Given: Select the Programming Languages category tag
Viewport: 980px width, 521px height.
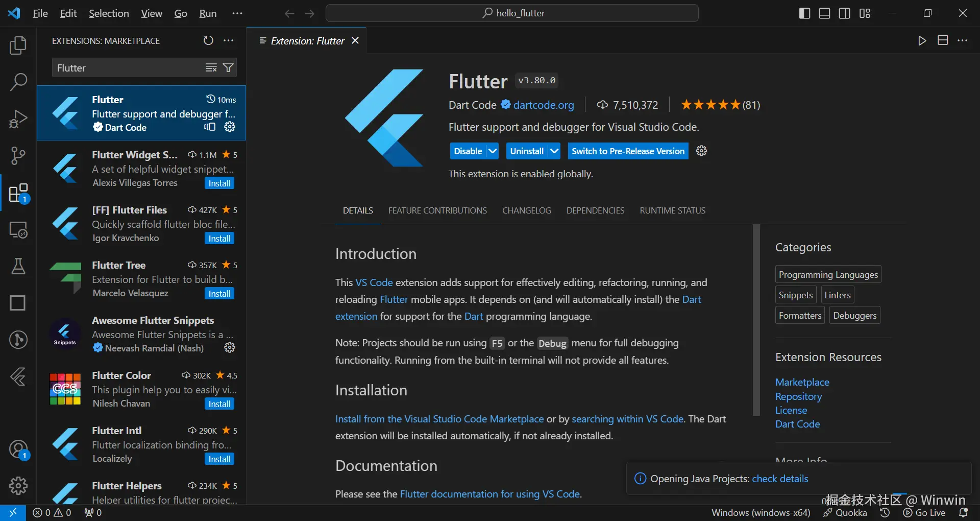Looking at the screenshot, I should pyautogui.click(x=828, y=274).
